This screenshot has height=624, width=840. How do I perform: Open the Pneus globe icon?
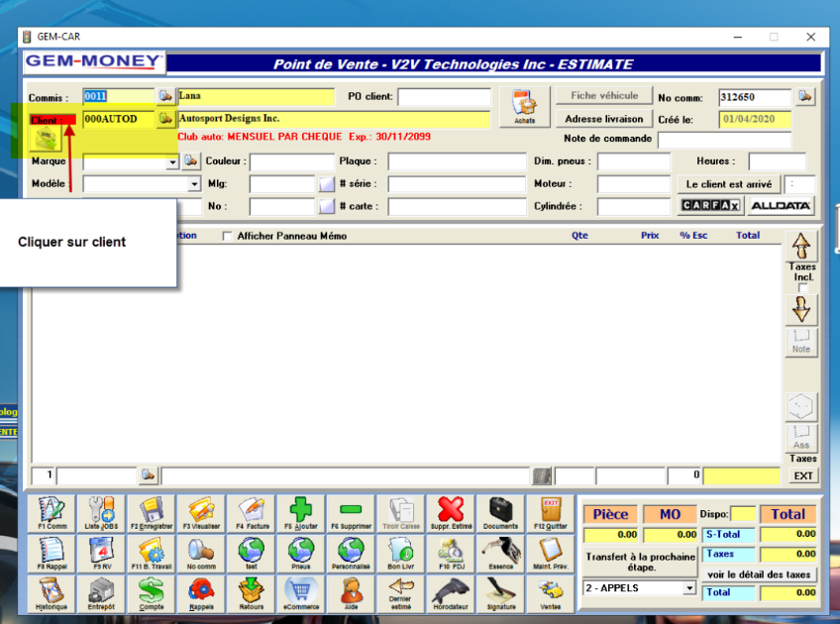pyautogui.click(x=301, y=554)
